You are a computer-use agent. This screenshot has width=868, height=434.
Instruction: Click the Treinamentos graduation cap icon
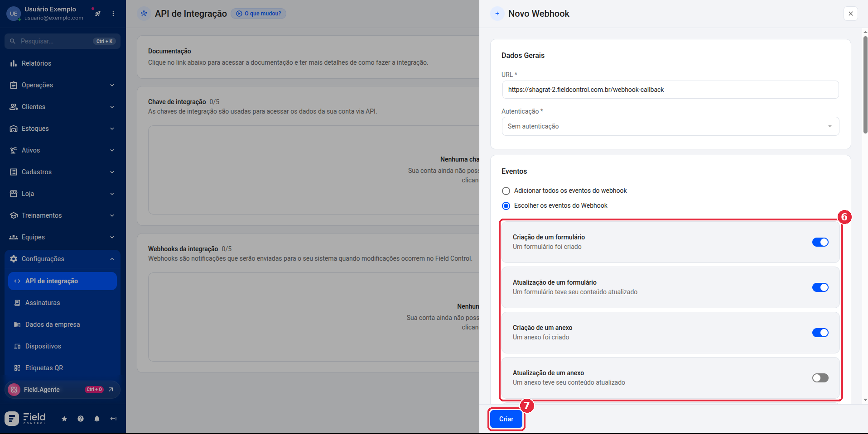pyautogui.click(x=14, y=215)
